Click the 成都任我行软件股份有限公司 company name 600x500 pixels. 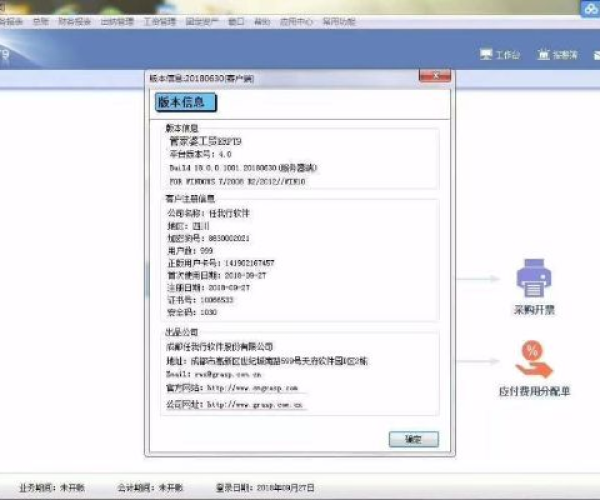[219, 347]
